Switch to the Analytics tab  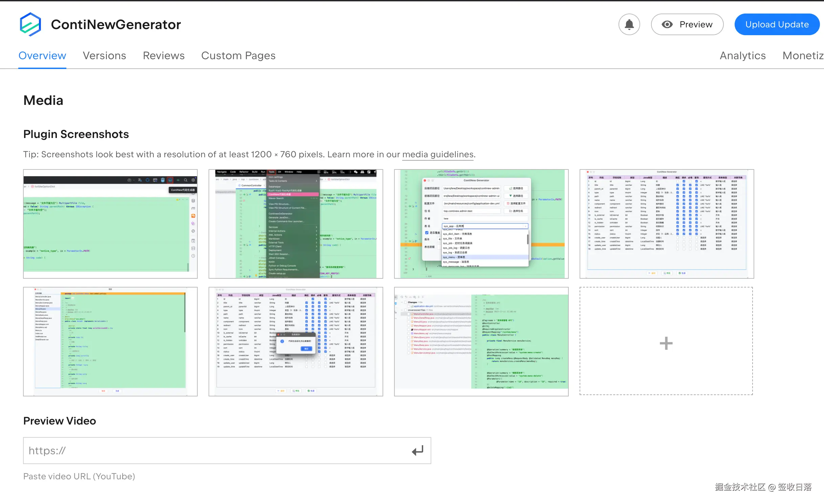742,55
